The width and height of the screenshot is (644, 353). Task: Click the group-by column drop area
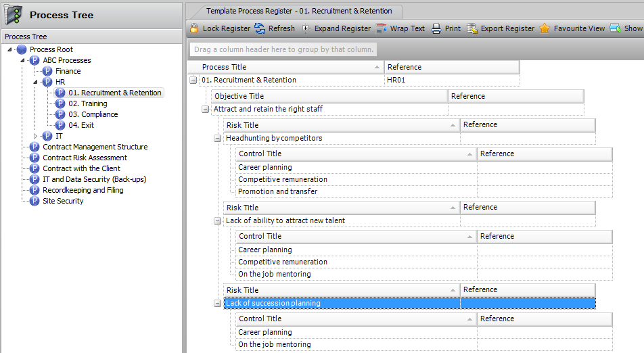[x=283, y=49]
